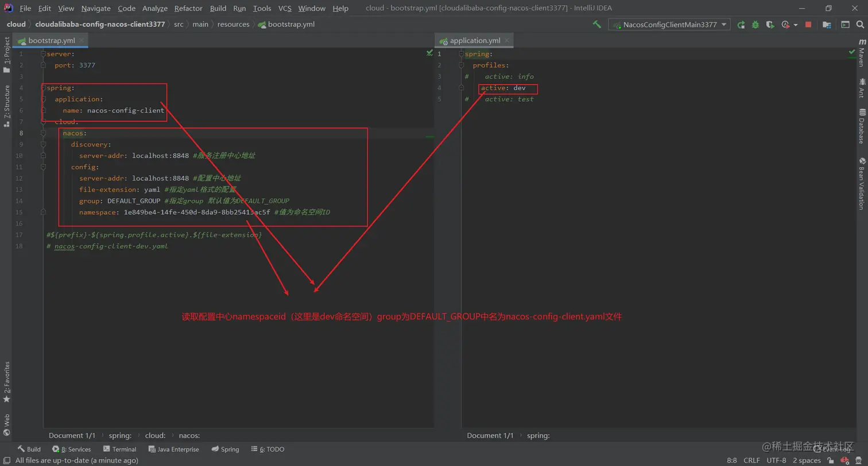This screenshot has width=868, height=466.
Task: Change the 2 spaces indent setting
Action: [x=807, y=460]
